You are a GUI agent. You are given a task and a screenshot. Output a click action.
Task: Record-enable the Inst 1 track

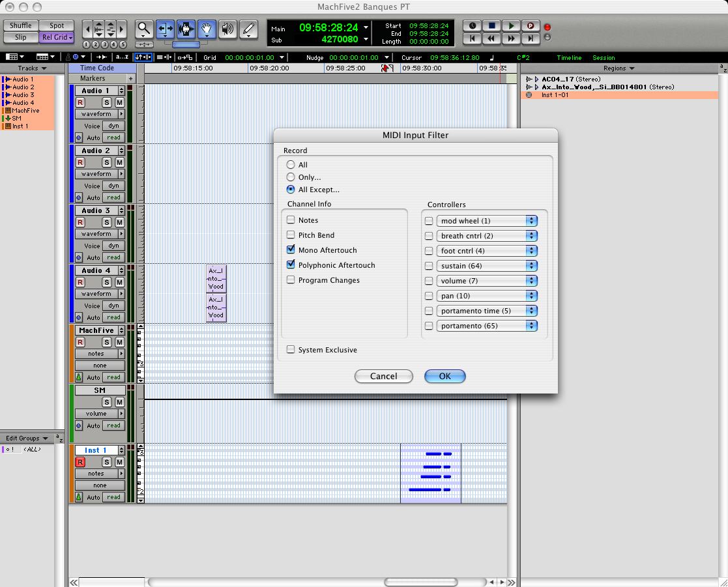[80, 462]
